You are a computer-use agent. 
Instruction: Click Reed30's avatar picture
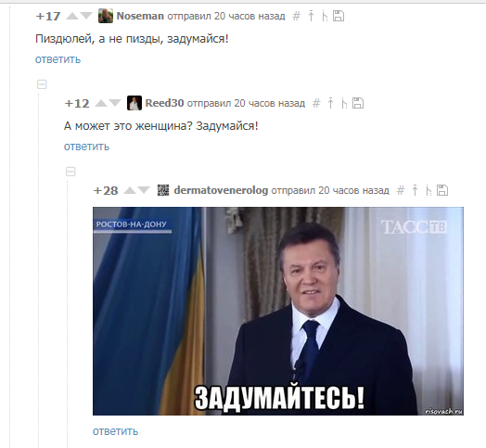(x=134, y=103)
